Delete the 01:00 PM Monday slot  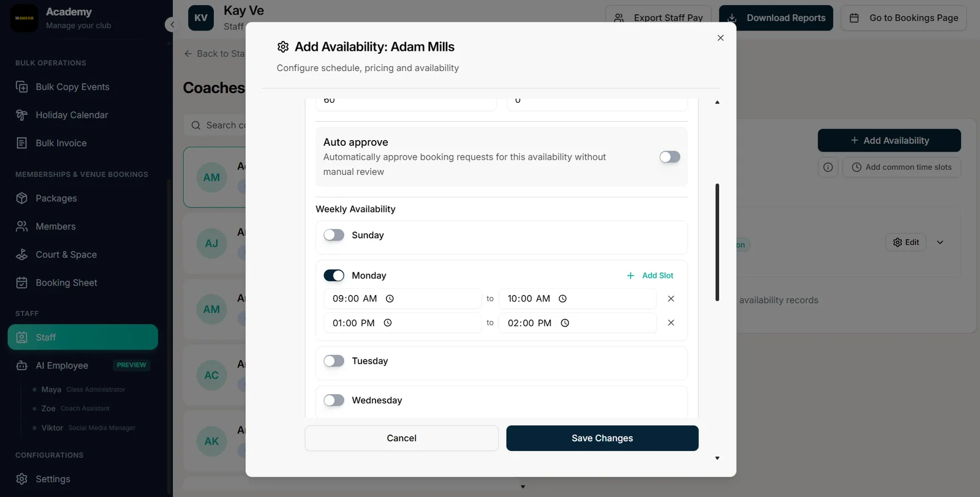(671, 323)
